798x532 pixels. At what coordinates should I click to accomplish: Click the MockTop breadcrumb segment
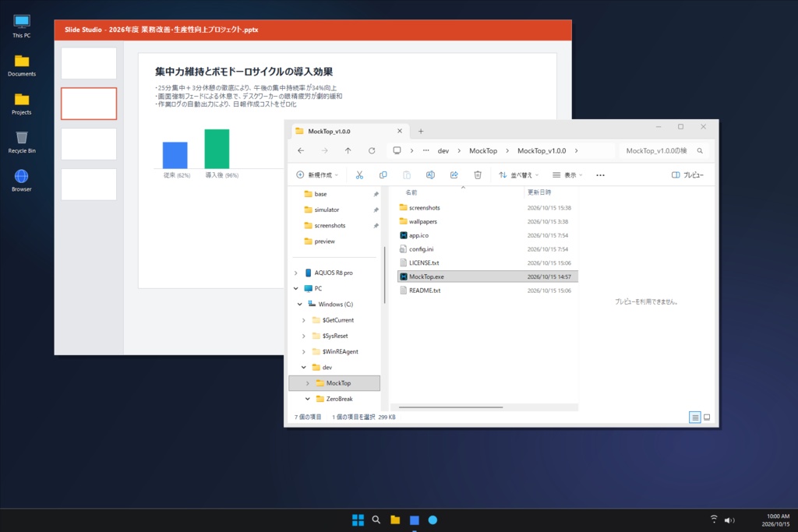[x=483, y=150]
